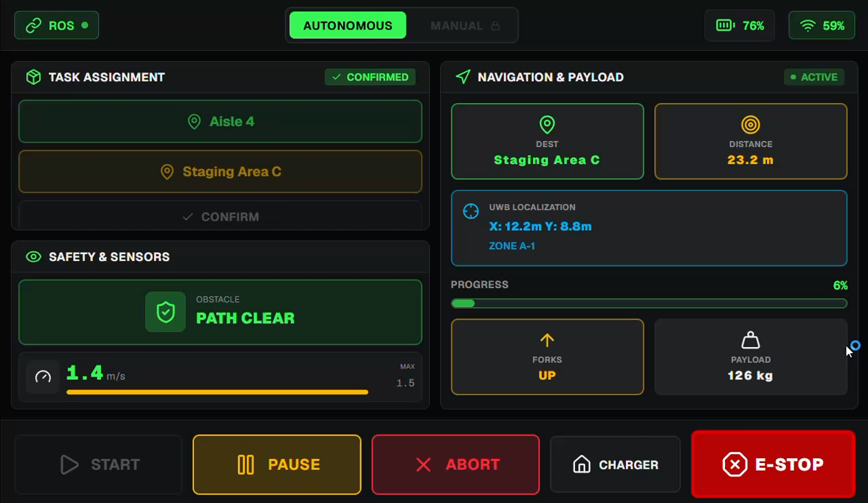Abort the current mission
This screenshot has width=868, height=503.
click(455, 465)
